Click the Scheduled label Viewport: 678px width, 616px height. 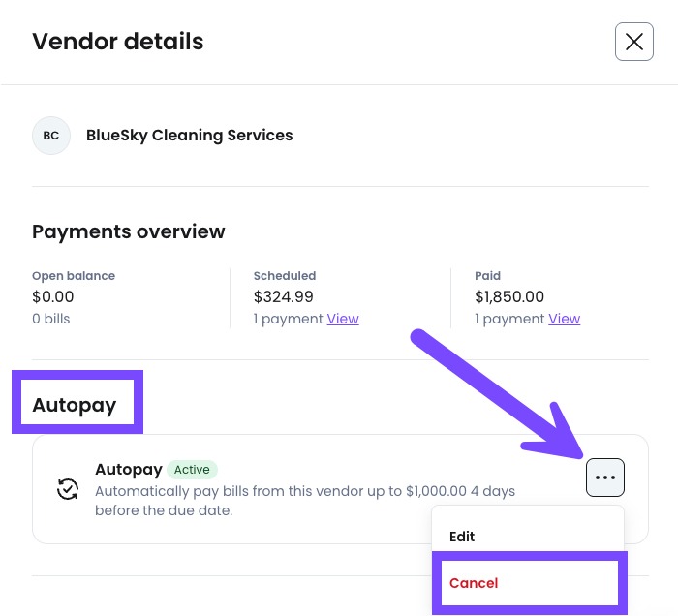pyautogui.click(x=285, y=276)
